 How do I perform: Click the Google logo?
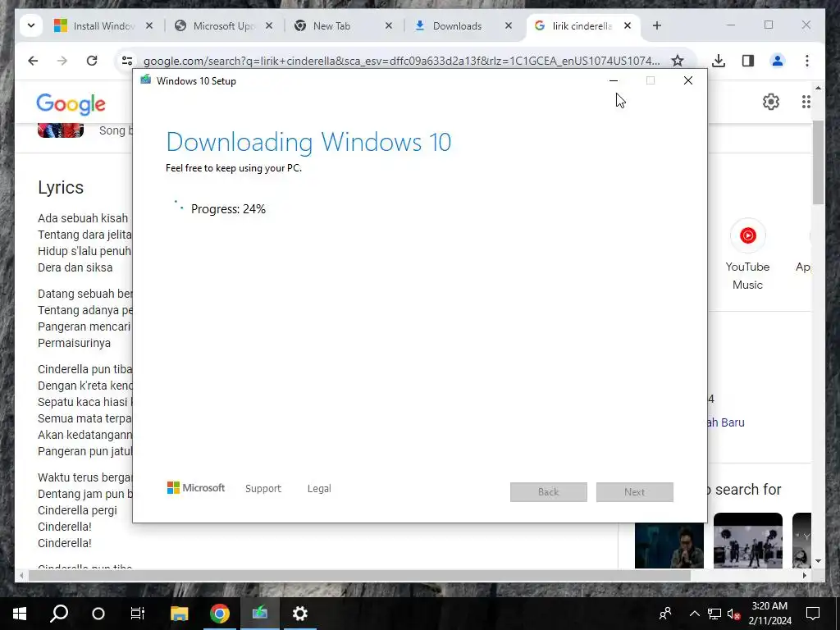71,104
